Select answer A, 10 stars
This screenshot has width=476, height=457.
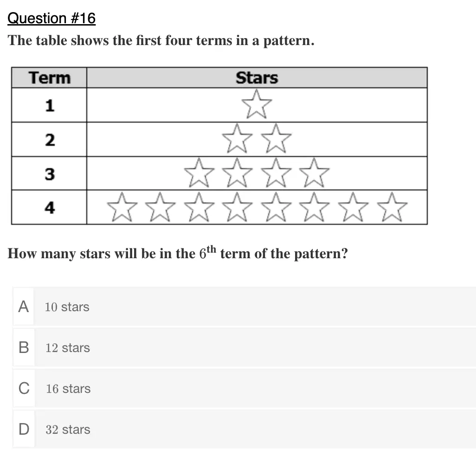tap(244, 306)
